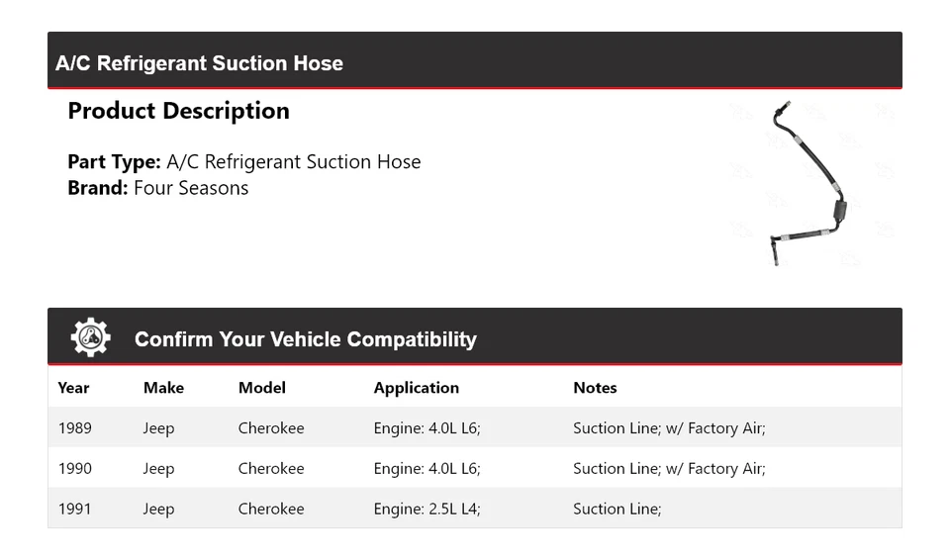The image size is (950, 560).
Task: Click the 1989 row Engine 4.0L L6 cell
Action: [427, 428]
